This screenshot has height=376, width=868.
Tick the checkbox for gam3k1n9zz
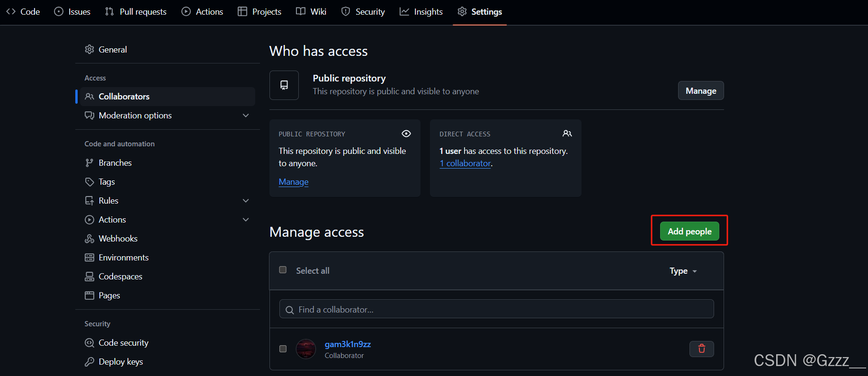pyautogui.click(x=283, y=349)
